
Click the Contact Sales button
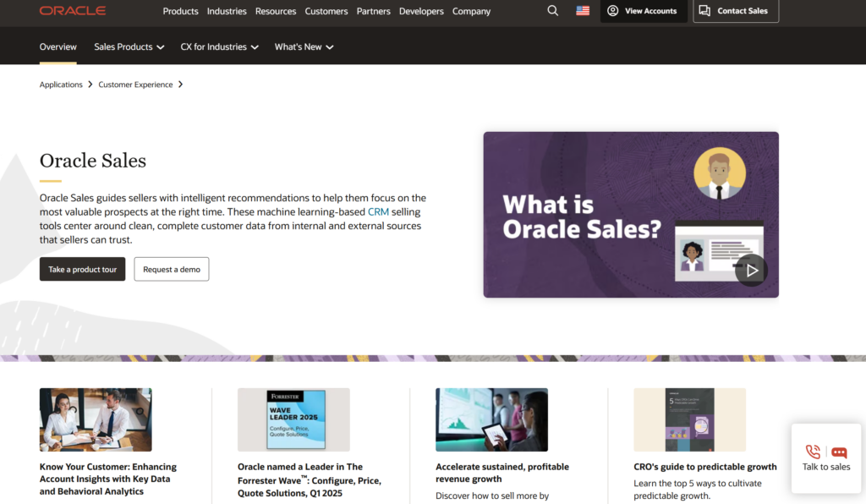coord(735,11)
